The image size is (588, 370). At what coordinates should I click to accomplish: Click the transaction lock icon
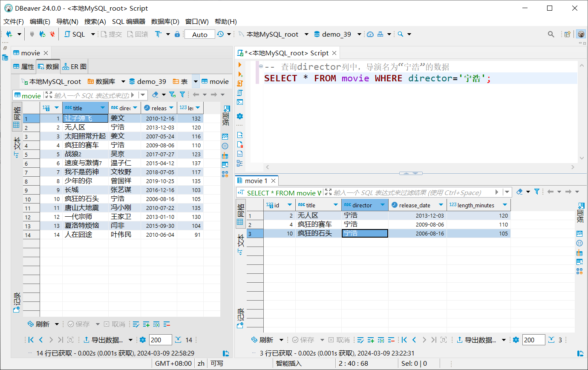177,34
